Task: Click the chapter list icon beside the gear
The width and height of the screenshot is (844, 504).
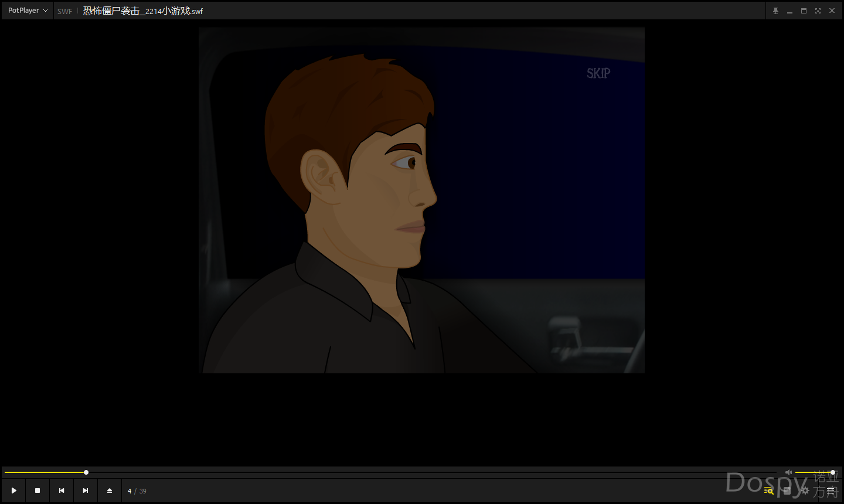Action: pos(787,491)
